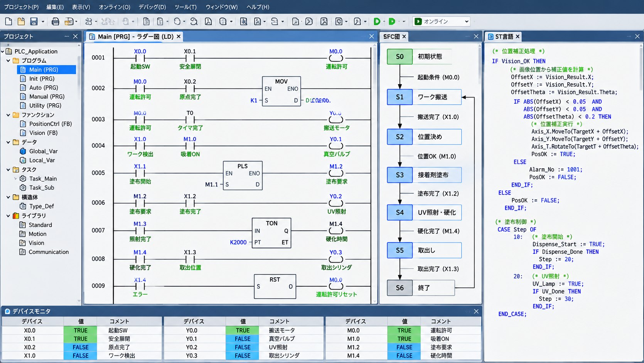Click the Global_Var blue cube icon
This screenshot has height=363, width=644.
[23, 151]
